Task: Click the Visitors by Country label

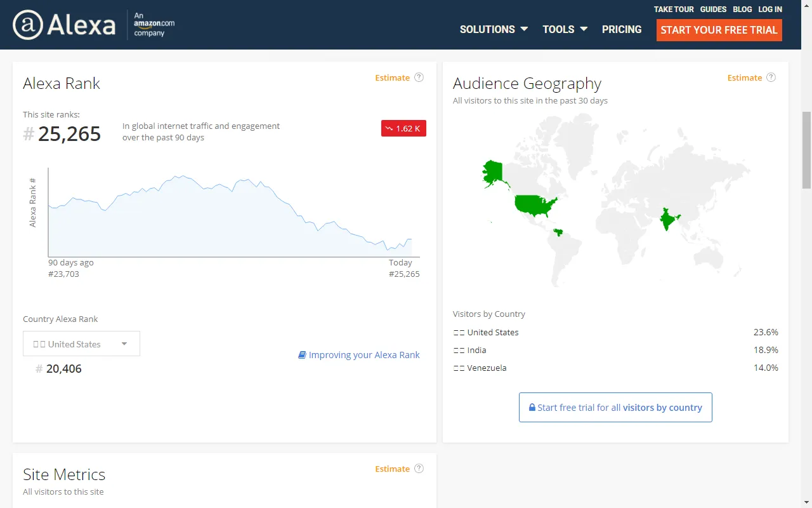Action: click(x=489, y=314)
